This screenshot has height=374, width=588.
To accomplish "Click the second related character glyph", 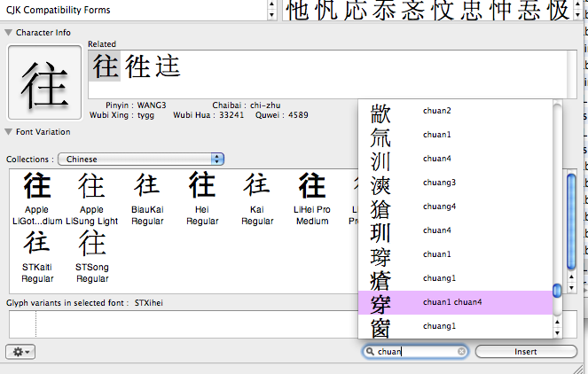I will click(137, 66).
